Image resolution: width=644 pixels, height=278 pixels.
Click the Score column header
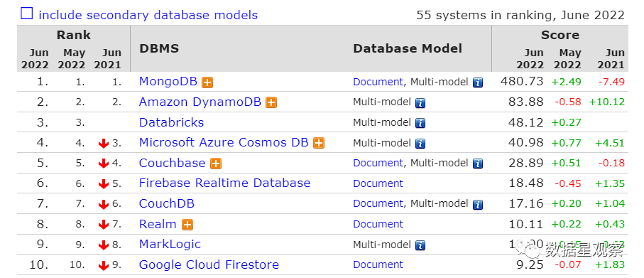coord(560,35)
